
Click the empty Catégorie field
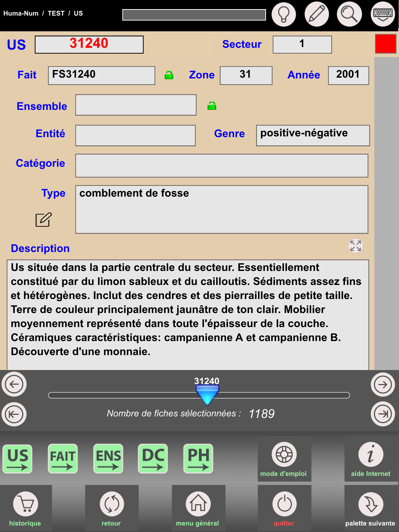tap(222, 166)
